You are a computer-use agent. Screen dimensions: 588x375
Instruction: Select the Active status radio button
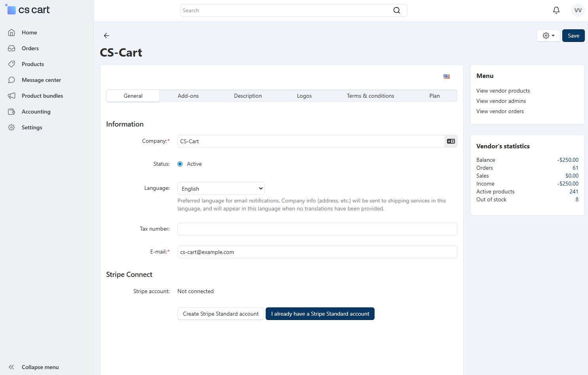coord(180,164)
